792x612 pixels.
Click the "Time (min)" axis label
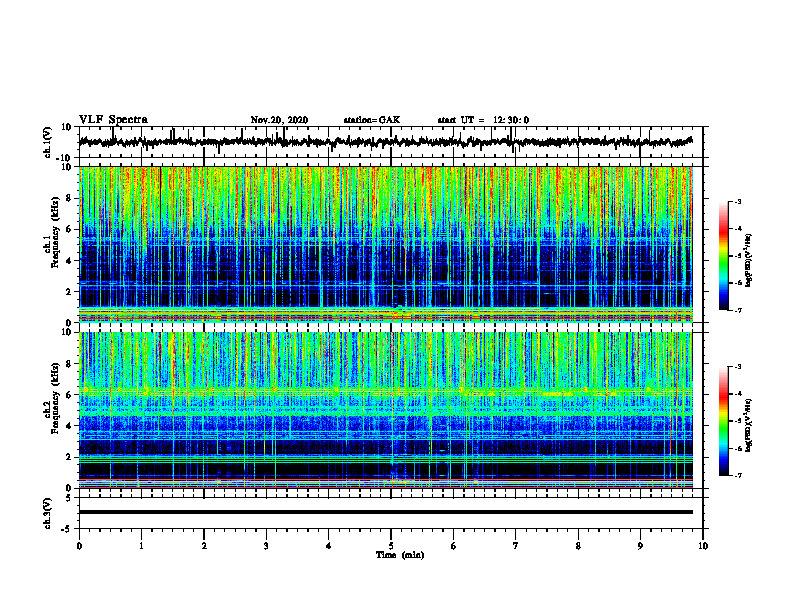[x=400, y=555]
